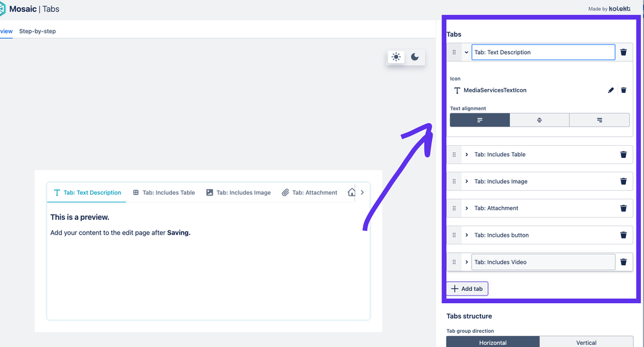Delete the Tab: Includes Video entry

pos(623,262)
